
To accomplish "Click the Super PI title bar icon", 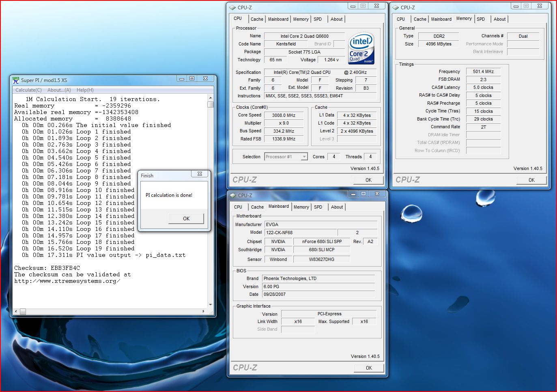I will pyautogui.click(x=16, y=80).
